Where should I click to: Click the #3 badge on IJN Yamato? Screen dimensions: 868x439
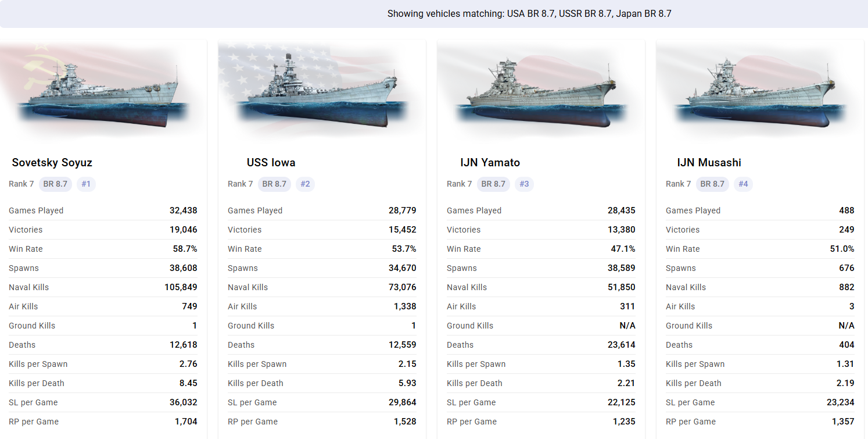tap(524, 184)
